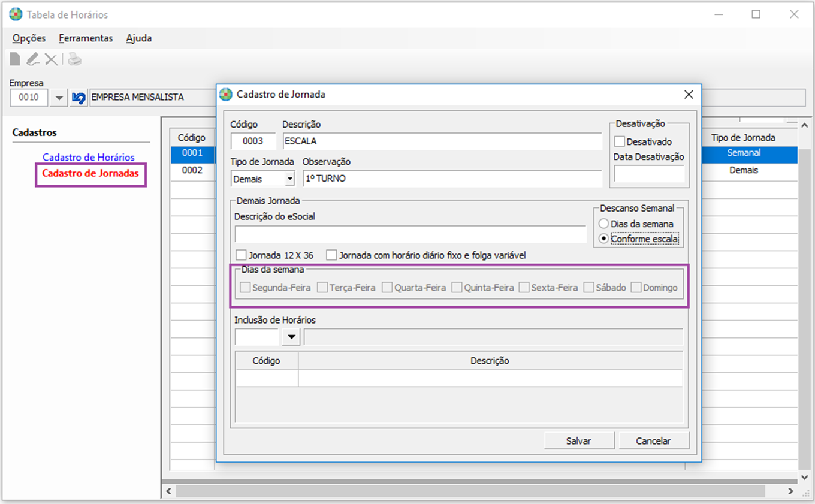This screenshot has height=504, width=815.
Task: Click the Inclusão de Horários code field
Action: (x=257, y=337)
